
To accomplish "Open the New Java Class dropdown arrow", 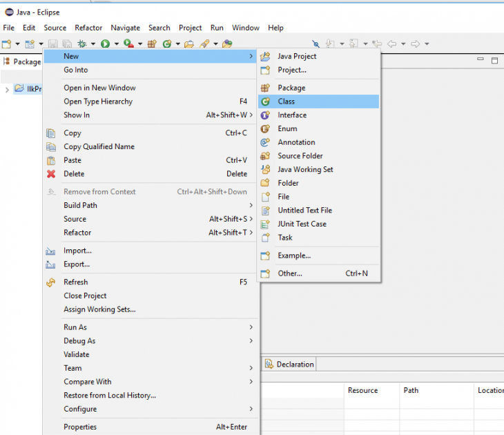I will [177, 43].
